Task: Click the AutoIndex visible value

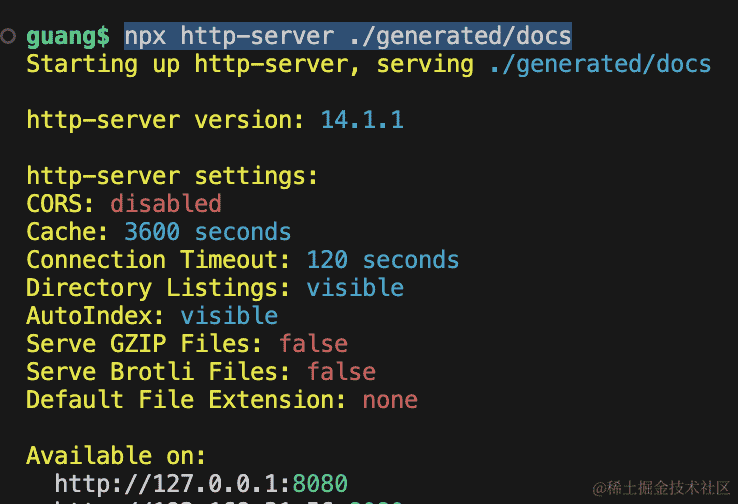Action: (x=229, y=315)
